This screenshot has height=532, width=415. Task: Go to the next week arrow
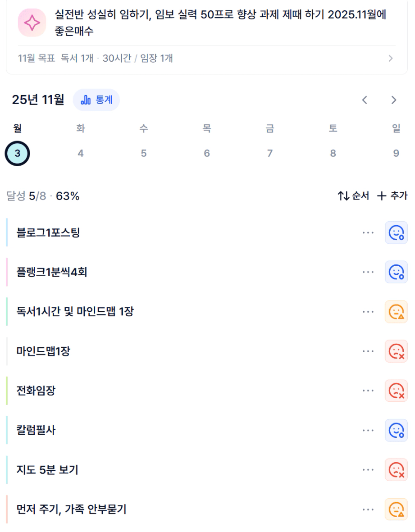click(x=394, y=100)
